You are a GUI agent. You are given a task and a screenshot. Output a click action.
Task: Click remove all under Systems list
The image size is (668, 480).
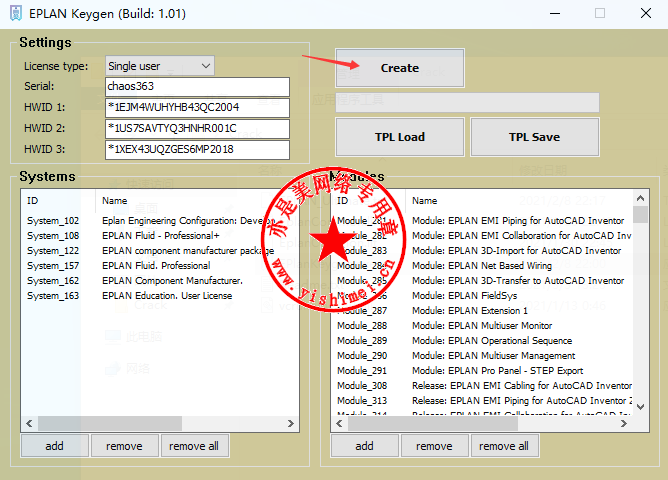[194, 446]
